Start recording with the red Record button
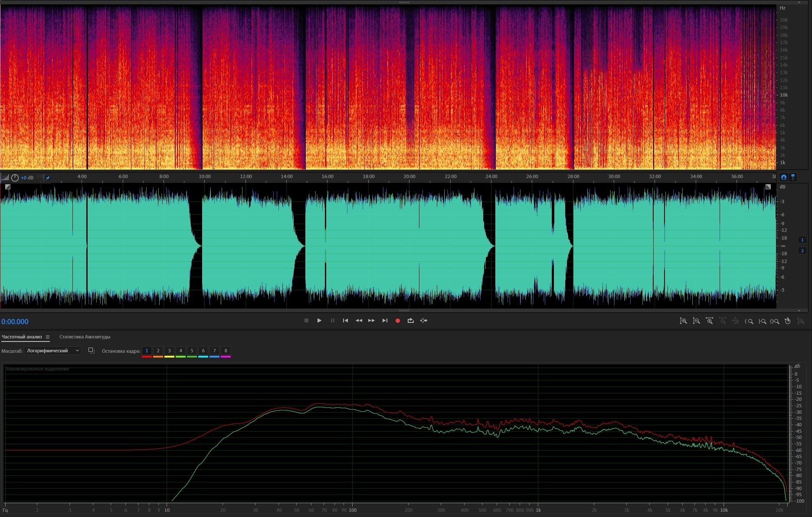The image size is (812, 517). point(397,321)
